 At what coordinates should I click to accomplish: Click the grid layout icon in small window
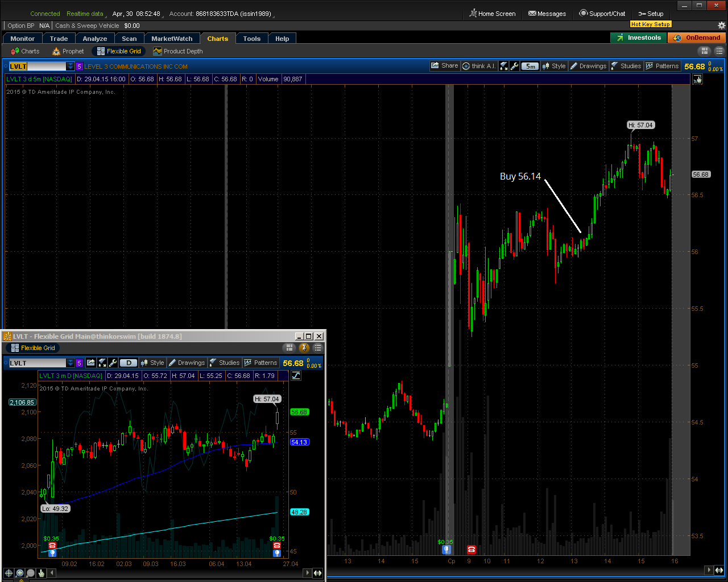[289, 348]
